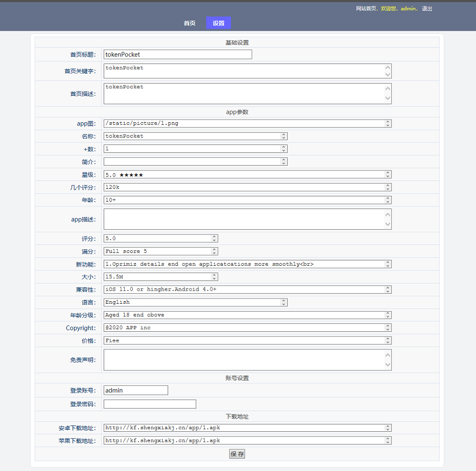Click the down arrow in 免责声明 scrollbar
The height and width of the screenshot is (471, 476).
pos(388,365)
